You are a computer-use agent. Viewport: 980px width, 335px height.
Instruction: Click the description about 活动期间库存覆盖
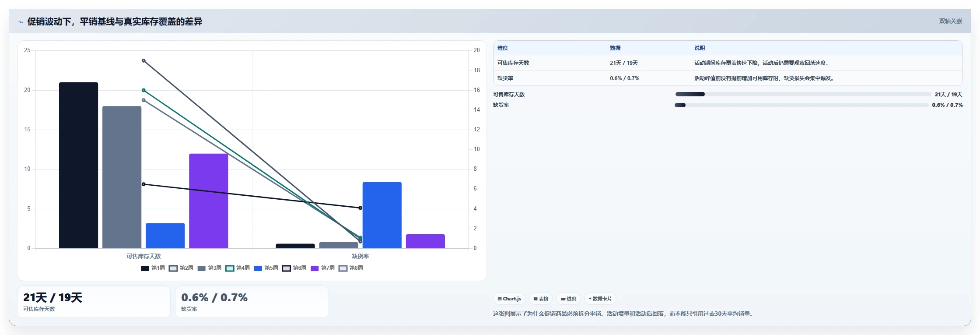coord(762,63)
